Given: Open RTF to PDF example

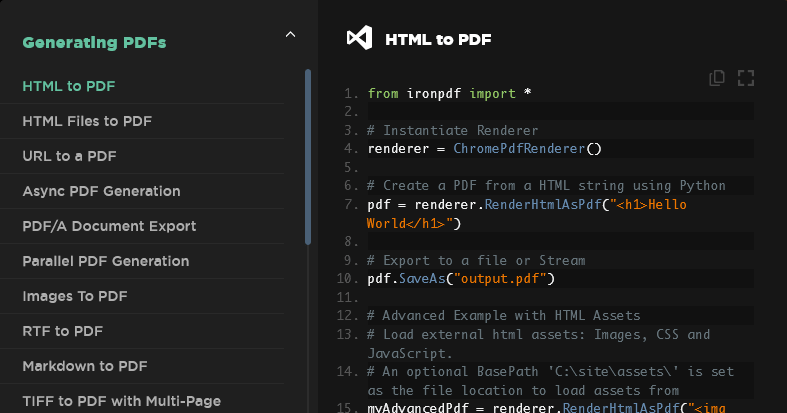Looking at the screenshot, I should pyautogui.click(x=62, y=331).
